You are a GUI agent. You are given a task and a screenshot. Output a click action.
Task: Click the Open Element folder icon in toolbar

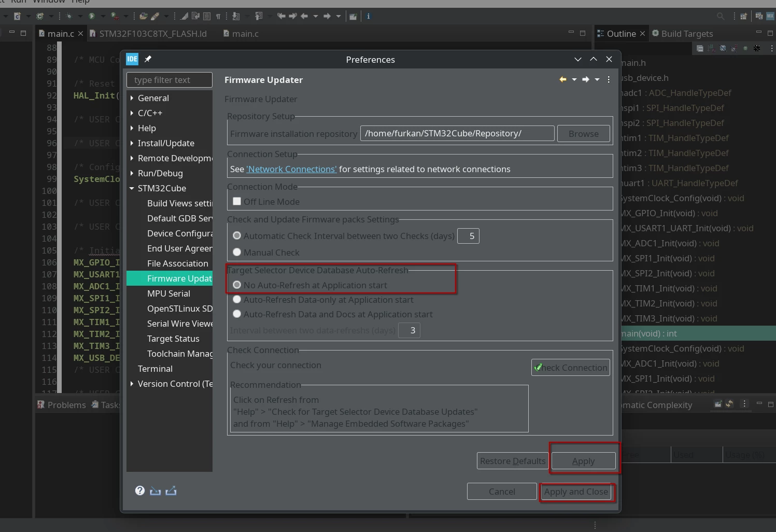144,16
